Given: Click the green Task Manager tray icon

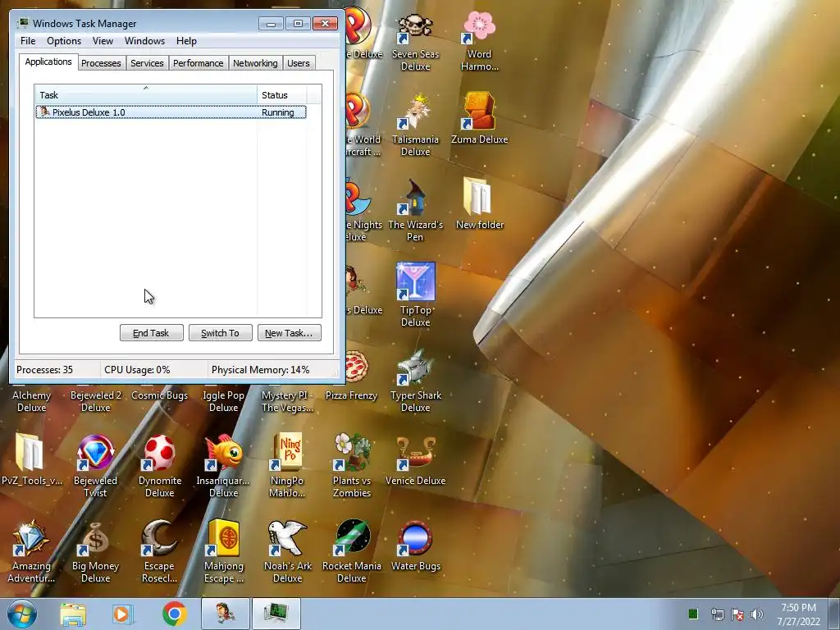Looking at the screenshot, I should (692, 614).
